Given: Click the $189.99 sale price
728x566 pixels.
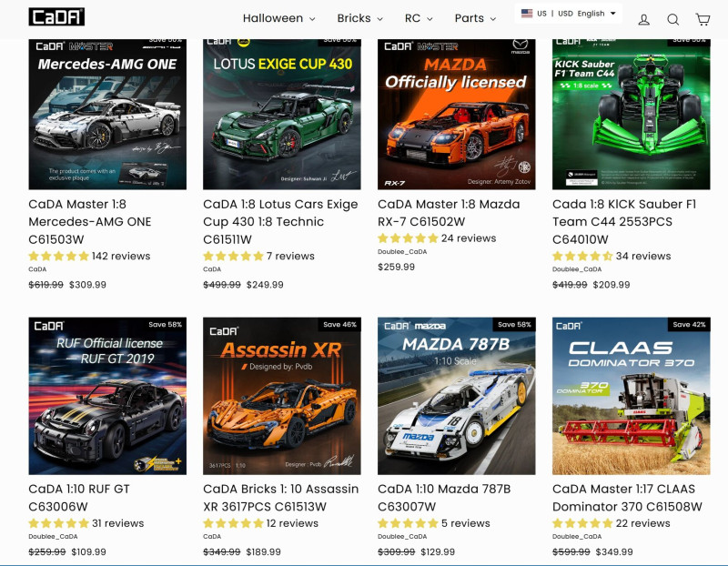Looking at the screenshot, I should [263, 552].
